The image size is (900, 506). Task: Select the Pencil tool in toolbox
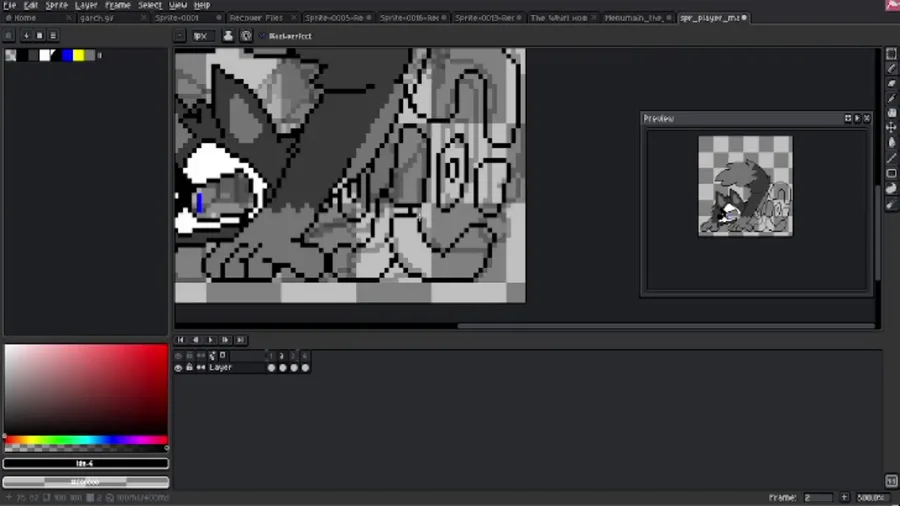point(891,68)
